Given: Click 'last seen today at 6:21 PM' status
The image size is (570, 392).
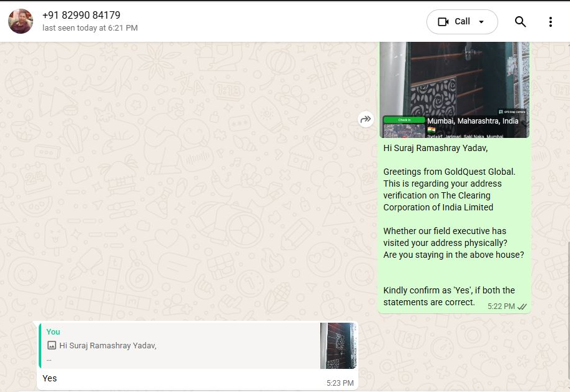Looking at the screenshot, I should click(90, 28).
